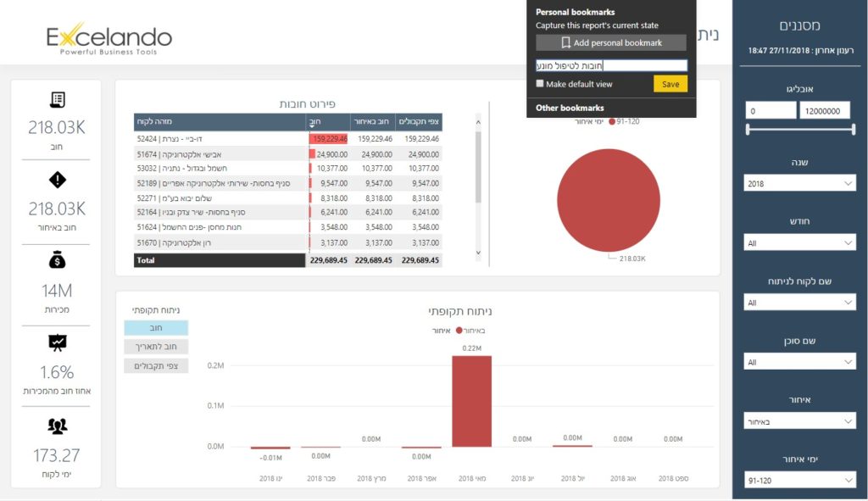Click the sort arrow in the חוב column header
The height and width of the screenshot is (501, 868).
pyautogui.click(x=312, y=125)
